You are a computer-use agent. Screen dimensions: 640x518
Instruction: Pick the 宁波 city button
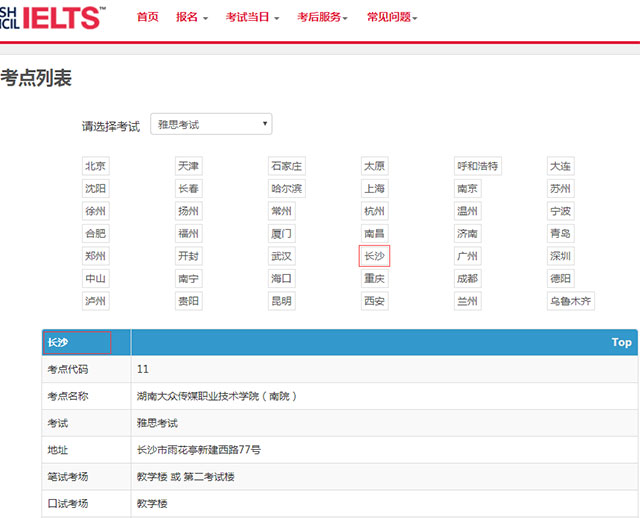(x=560, y=211)
